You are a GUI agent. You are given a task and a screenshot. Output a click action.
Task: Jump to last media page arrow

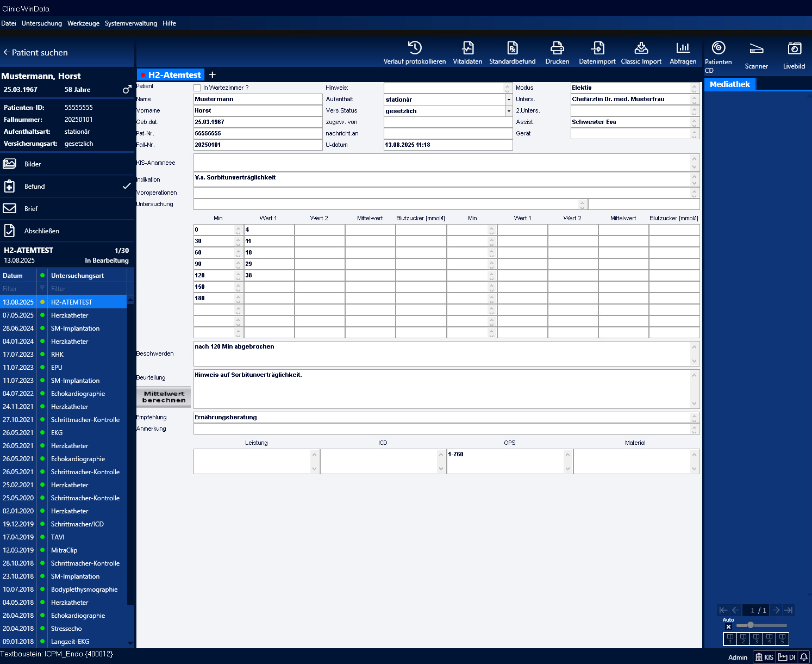click(x=789, y=610)
